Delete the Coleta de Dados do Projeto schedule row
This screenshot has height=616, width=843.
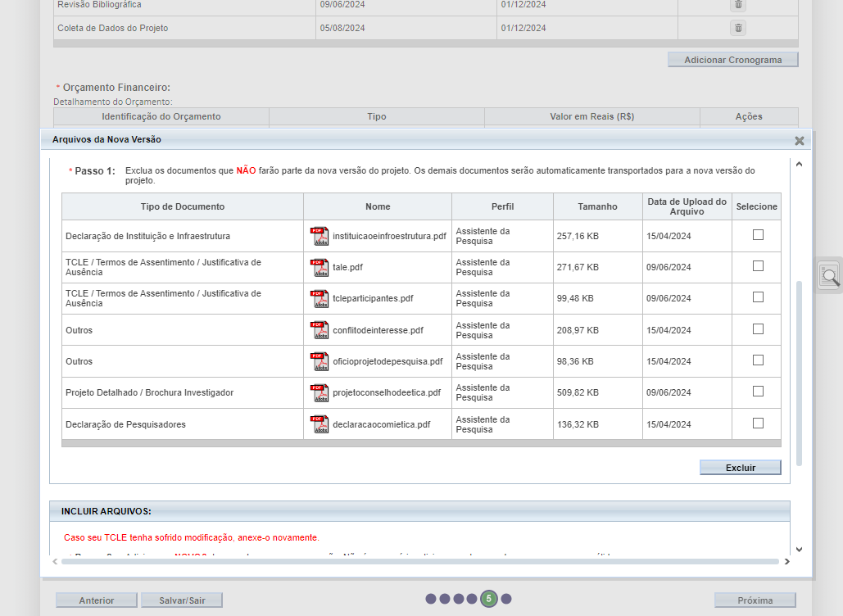pos(738,28)
